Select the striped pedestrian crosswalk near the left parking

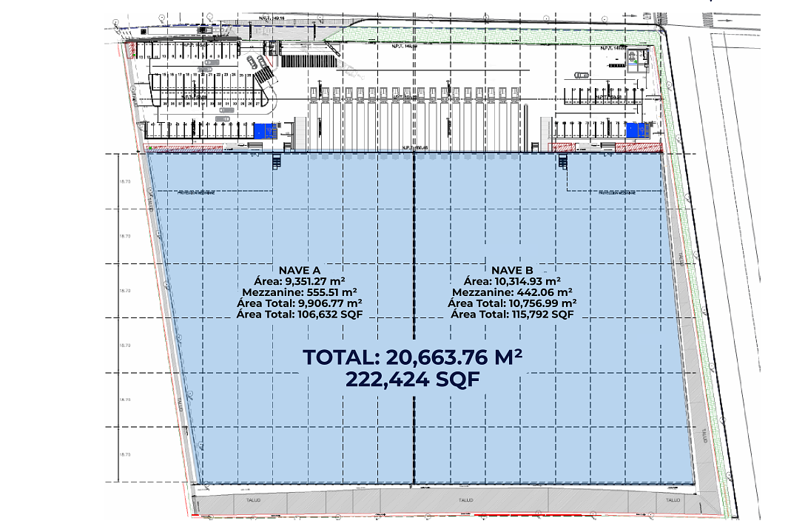click(264, 72)
